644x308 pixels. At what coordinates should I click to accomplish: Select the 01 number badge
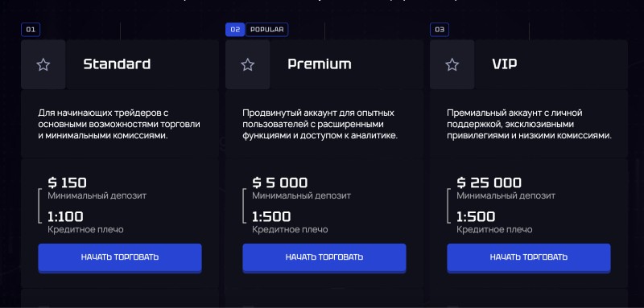click(31, 30)
